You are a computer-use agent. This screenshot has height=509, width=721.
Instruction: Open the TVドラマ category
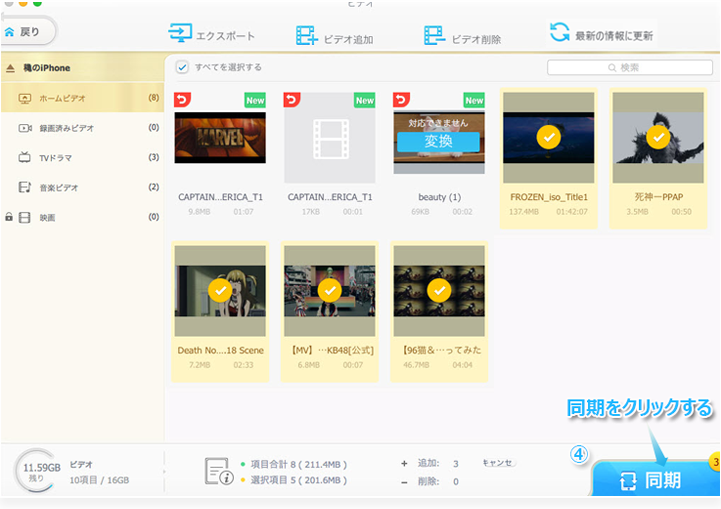83,158
